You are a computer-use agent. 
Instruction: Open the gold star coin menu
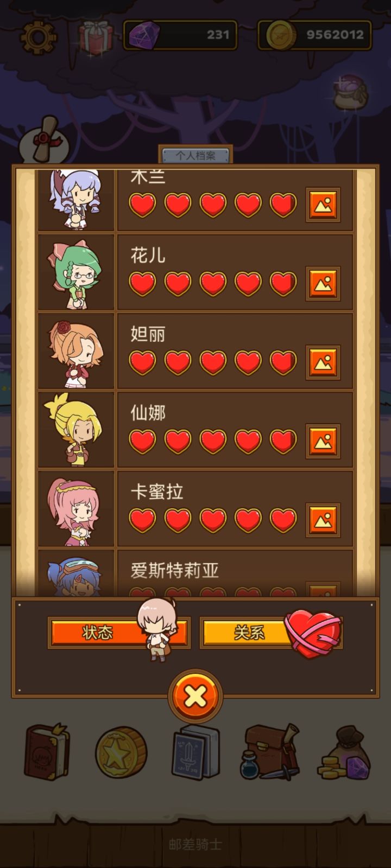pyautogui.click(x=121, y=753)
